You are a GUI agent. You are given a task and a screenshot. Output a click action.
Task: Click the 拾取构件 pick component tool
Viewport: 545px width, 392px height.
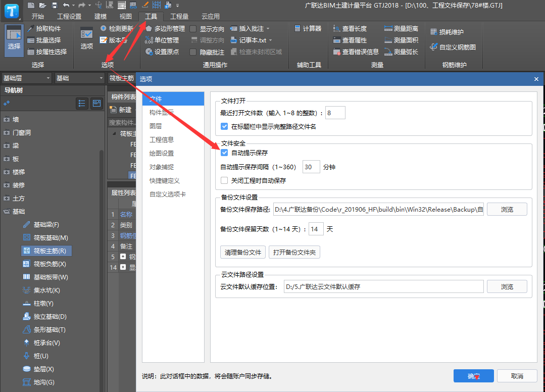(x=44, y=28)
